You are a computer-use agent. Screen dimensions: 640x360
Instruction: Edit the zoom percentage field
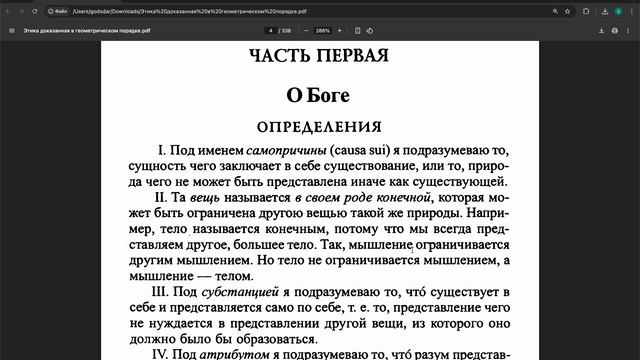point(323,31)
